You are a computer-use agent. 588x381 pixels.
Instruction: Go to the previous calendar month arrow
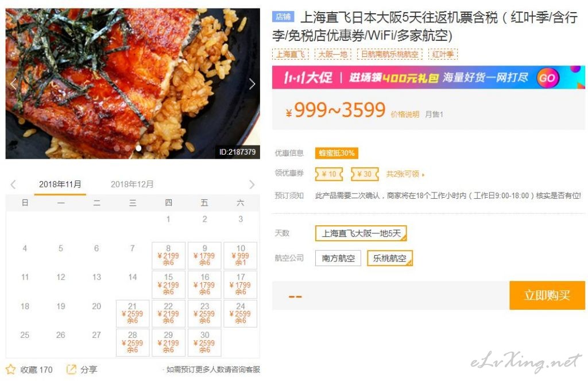coord(13,184)
